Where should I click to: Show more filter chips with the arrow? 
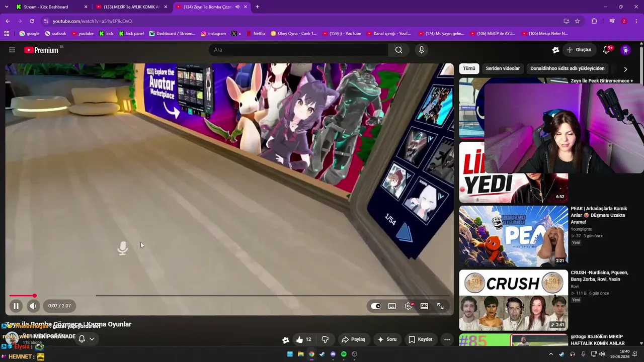(x=625, y=69)
